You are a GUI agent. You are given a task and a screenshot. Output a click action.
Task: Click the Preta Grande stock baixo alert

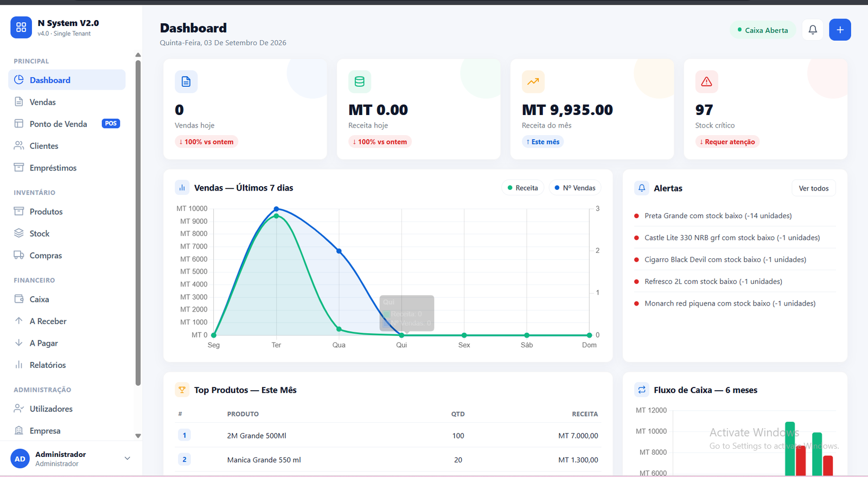pos(735,215)
